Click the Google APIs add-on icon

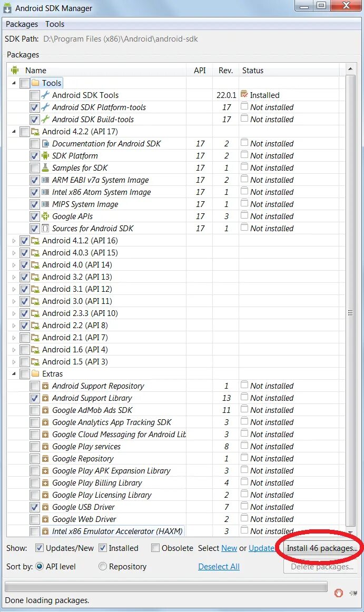[45, 216]
